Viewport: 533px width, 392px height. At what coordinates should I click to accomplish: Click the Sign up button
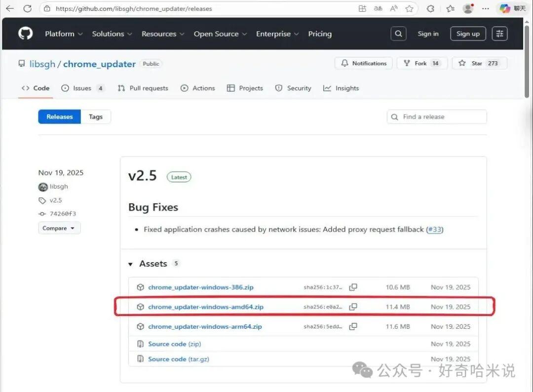(468, 34)
